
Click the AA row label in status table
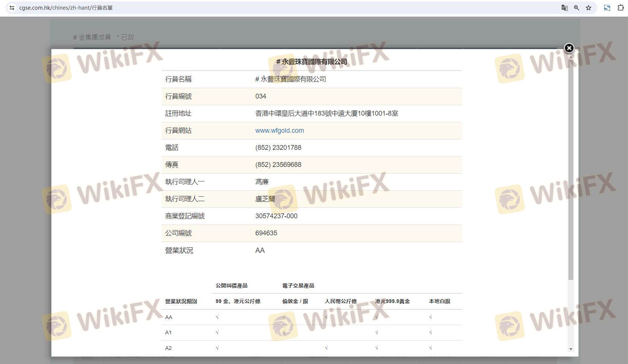click(x=169, y=317)
